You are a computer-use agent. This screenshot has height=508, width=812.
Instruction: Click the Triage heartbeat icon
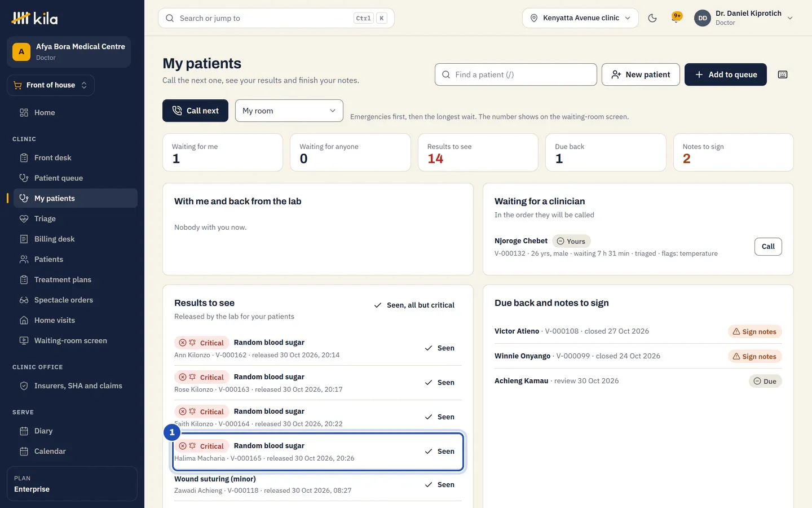24,218
